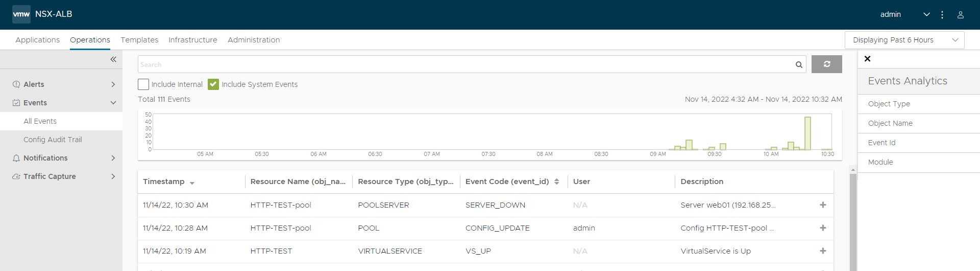
Task: Go to the Templates tab
Action: pyautogui.click(x=139, y=40)
